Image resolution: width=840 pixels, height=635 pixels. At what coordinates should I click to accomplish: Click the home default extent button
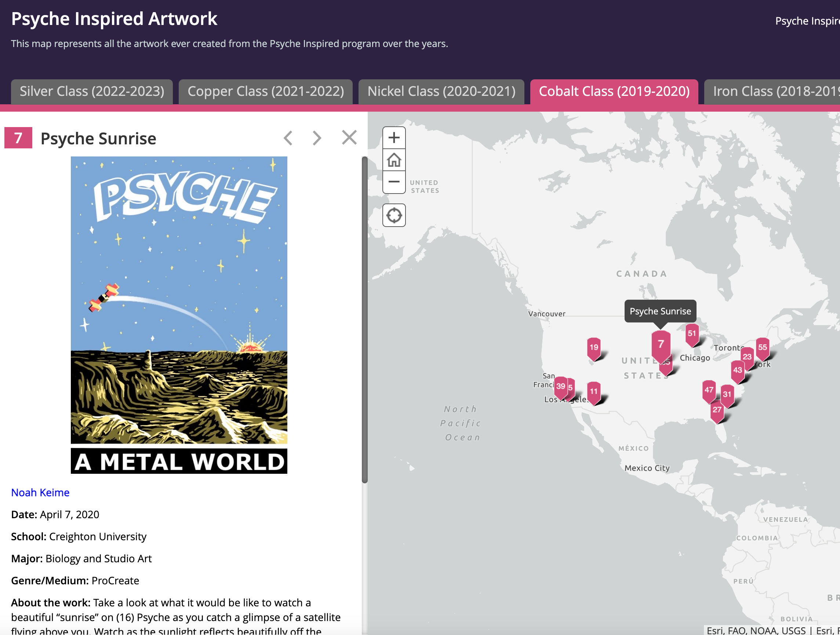click(x=394, y=160)
